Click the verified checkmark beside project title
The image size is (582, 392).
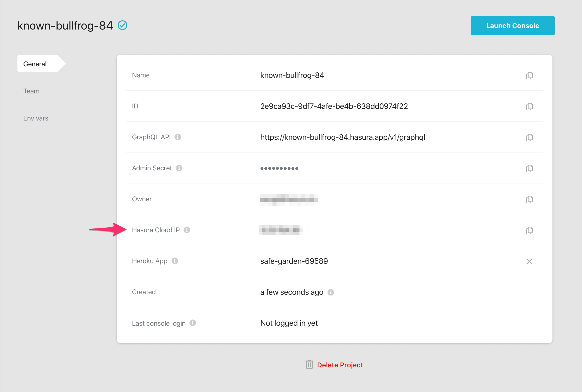[x=123, y=25]
